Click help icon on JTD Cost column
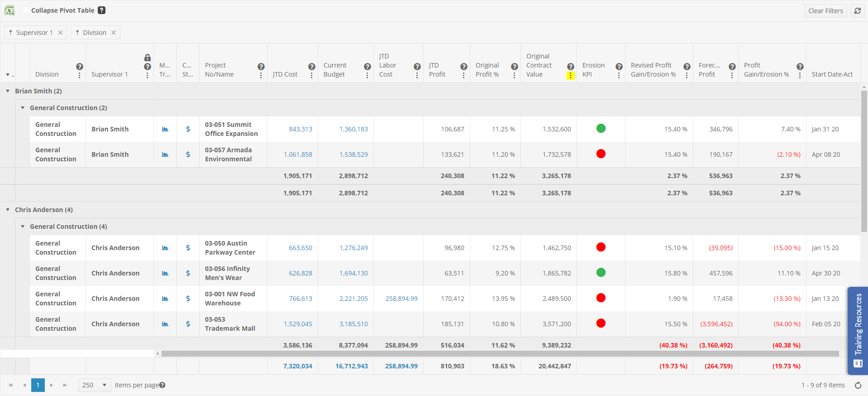 (x=311, y=67)
